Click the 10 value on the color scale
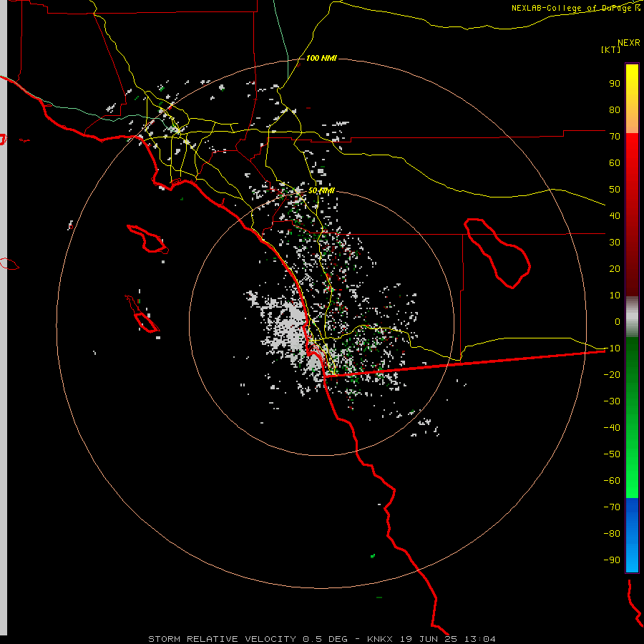This screenshot has height=644, width=644. [x=615, y=296]
